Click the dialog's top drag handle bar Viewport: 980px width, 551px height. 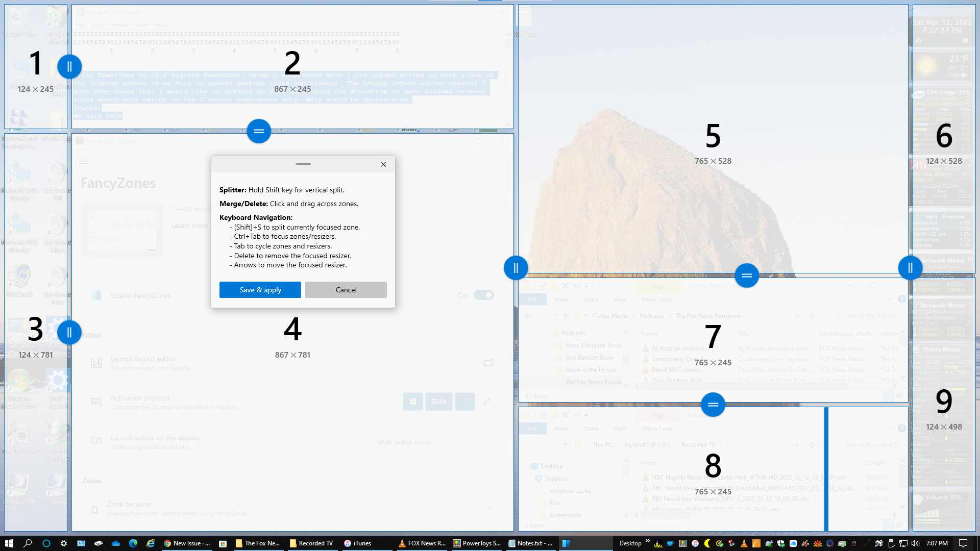[x=303, y=164]
